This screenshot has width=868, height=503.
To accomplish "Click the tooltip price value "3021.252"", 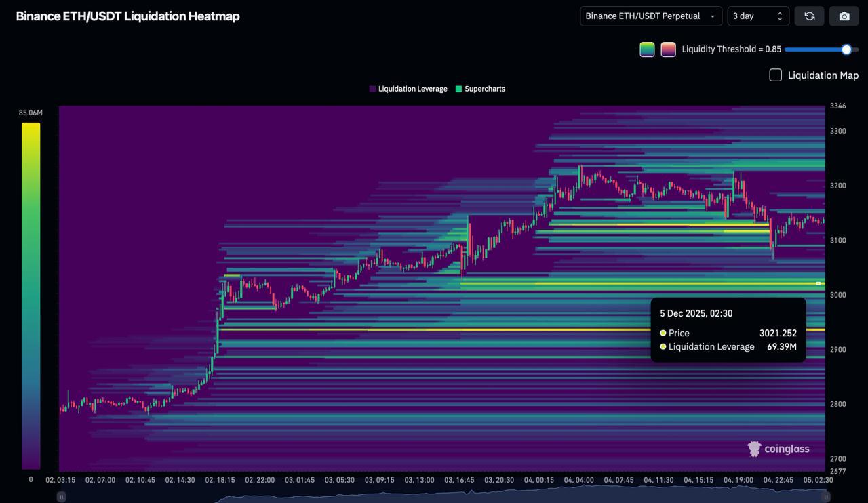I will coord(778,333).
